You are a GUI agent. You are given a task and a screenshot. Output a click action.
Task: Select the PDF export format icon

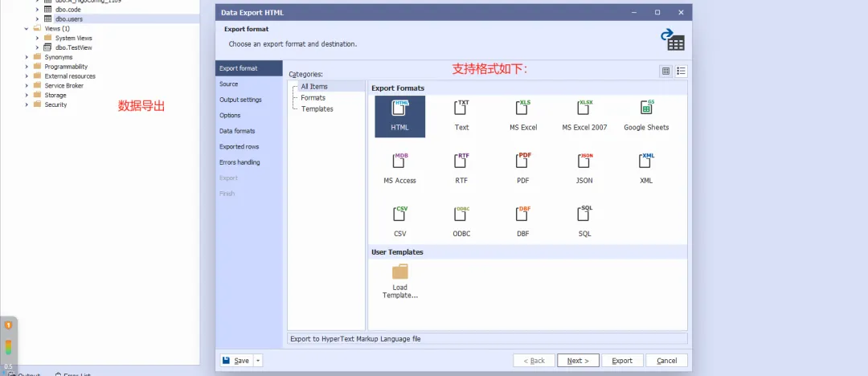coord(523,161)
